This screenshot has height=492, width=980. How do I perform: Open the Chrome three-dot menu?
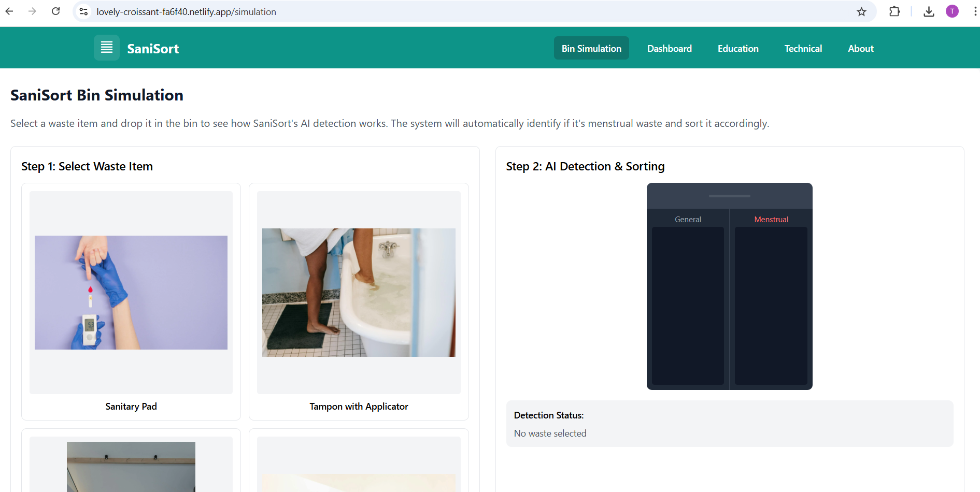point(975,11)
